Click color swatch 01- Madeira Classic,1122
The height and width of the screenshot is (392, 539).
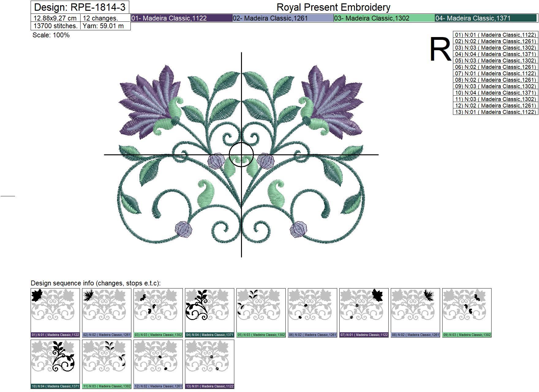pyautogui.click(x=182, y=18)
